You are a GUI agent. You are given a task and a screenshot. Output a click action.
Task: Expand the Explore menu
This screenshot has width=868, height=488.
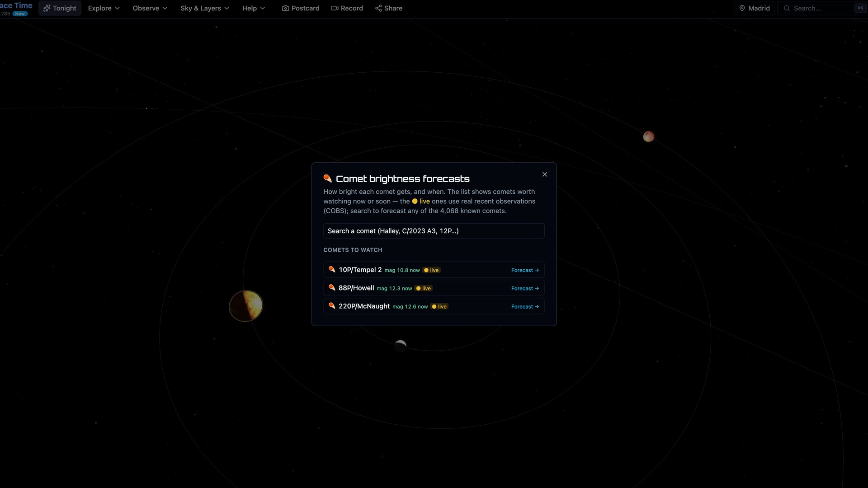click(104, 8)
